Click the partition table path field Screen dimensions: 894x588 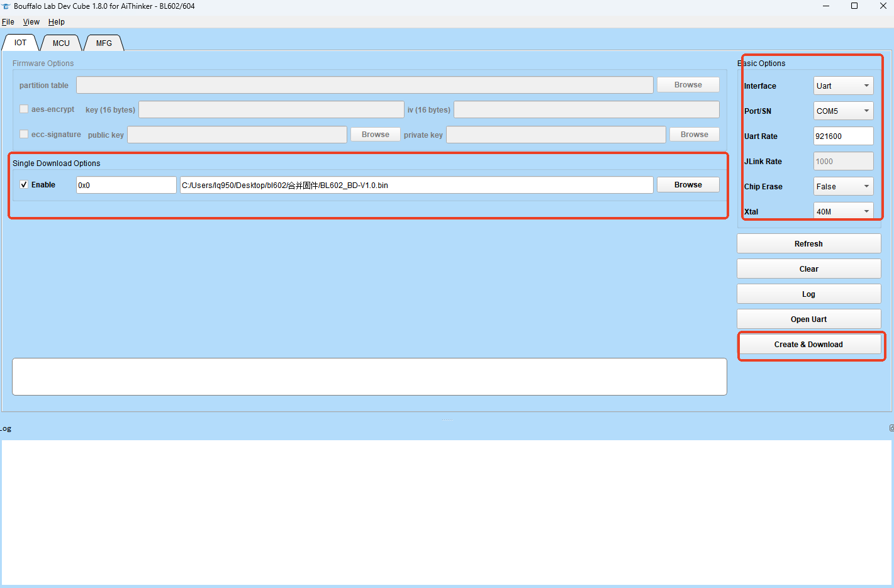[x=365, y=85]
